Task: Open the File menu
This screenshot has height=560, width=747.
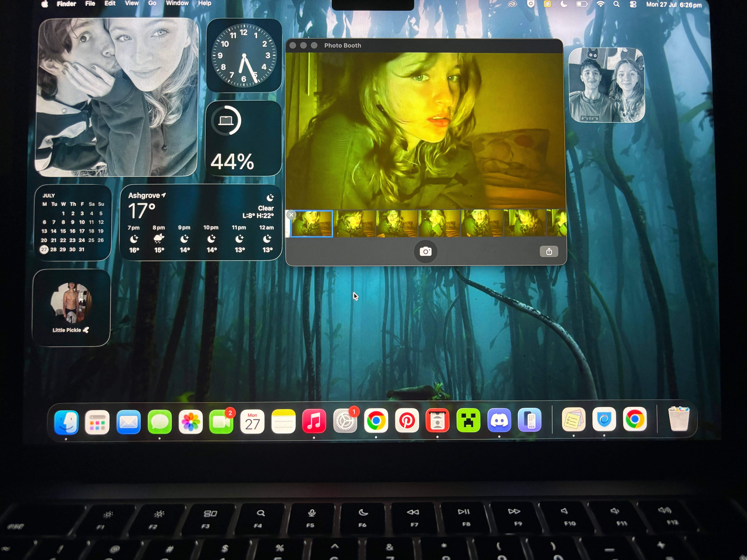Action: tap(90, 3)
